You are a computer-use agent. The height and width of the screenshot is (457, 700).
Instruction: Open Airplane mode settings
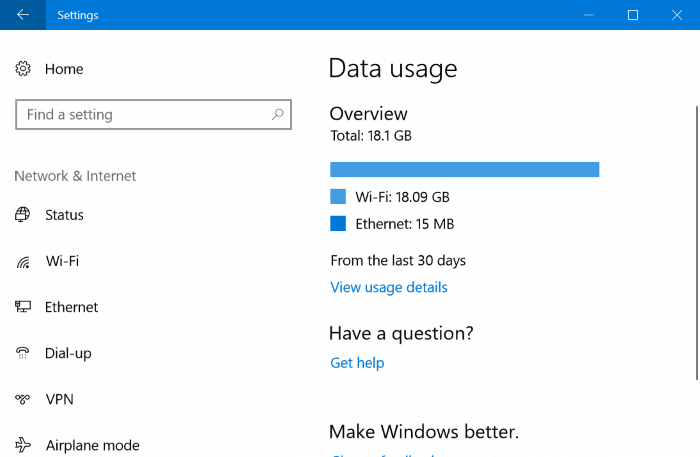pos(92,445)
